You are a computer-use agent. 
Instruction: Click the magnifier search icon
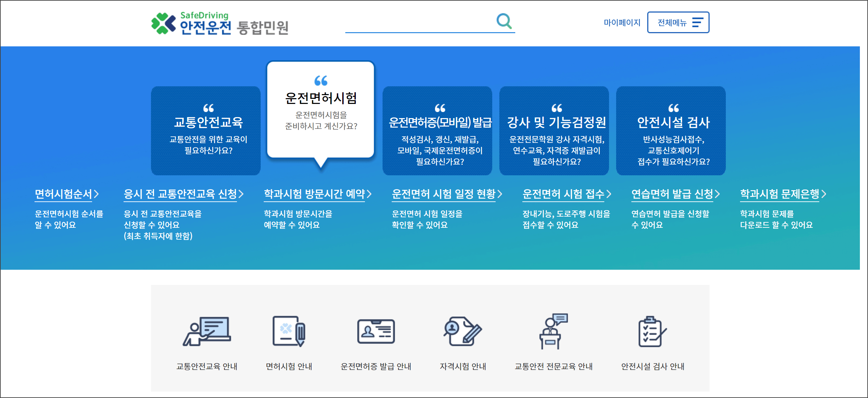[x=504, y=21]
